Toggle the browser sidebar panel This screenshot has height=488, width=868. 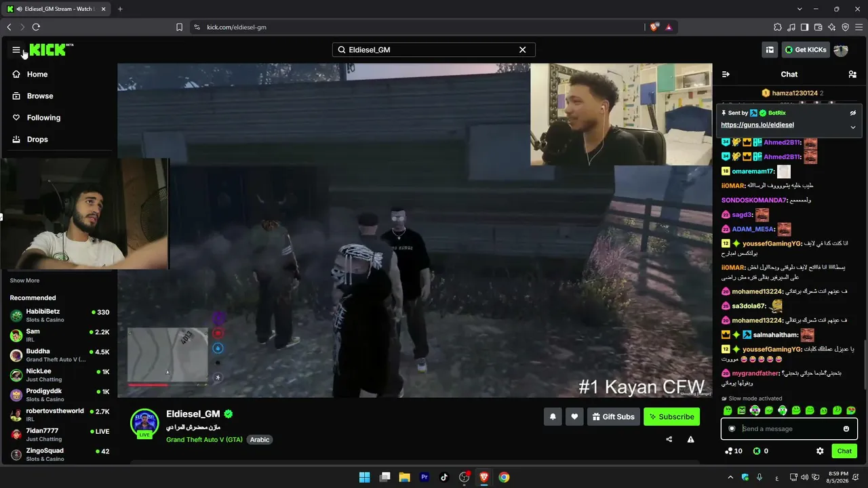coord(804,27)
